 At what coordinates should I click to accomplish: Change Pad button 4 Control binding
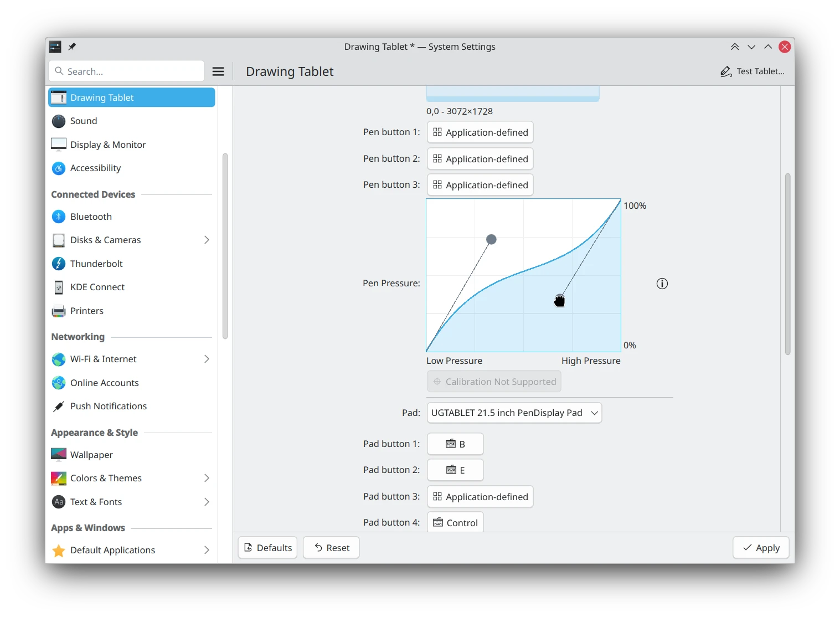pos(455,522)
